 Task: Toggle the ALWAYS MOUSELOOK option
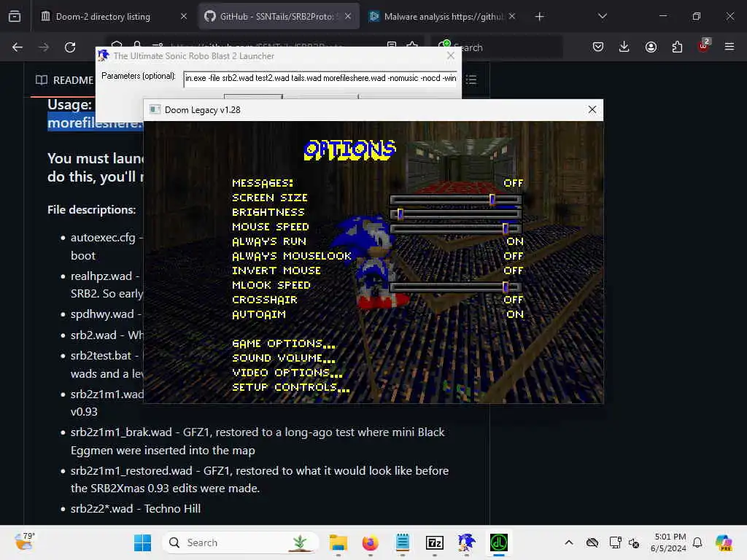point(377,256)
